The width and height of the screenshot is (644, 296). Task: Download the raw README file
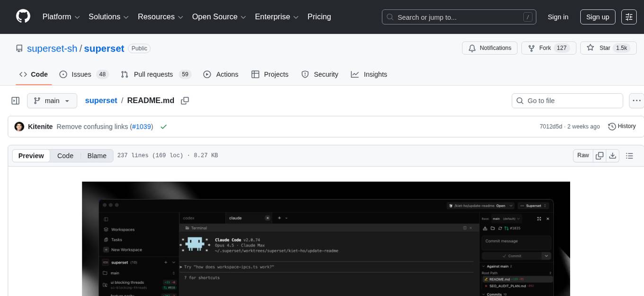pos(613,155)
